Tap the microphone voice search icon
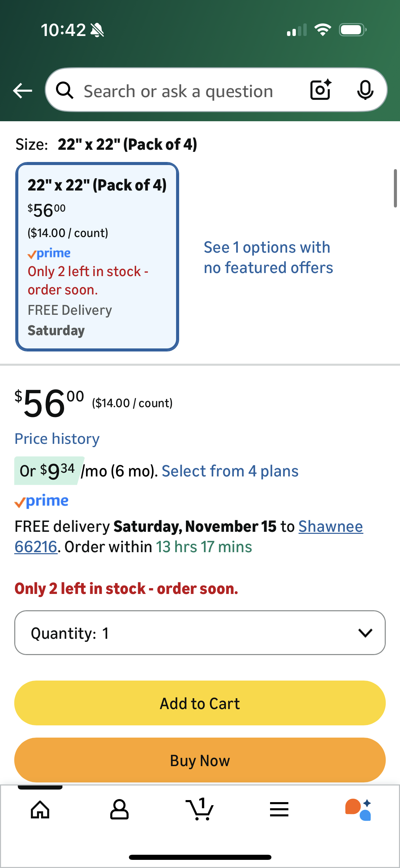The height and width of the screenshot is (868, 400). 365,90
